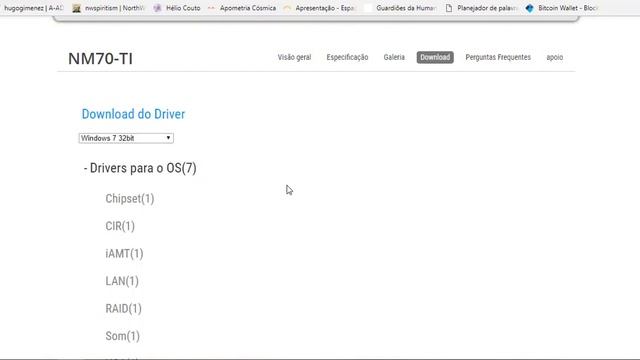Collapse the Drivers para o OS(7) section
Viewport: 640px width, 360px height.
tap(140, 168)
